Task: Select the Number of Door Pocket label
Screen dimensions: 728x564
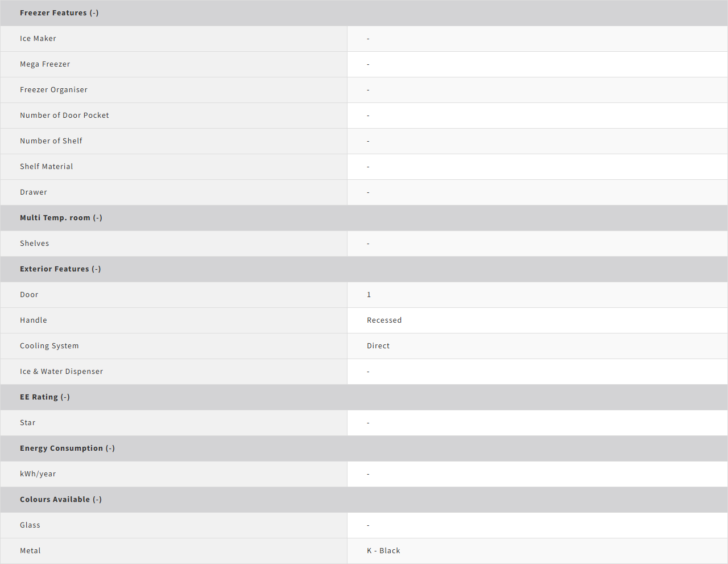Action: coord(64,116)
